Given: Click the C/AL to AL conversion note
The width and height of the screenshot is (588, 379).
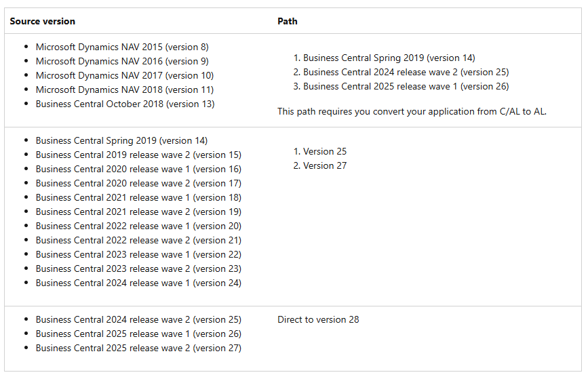Looking at the screenshot, I should point(412,111).
